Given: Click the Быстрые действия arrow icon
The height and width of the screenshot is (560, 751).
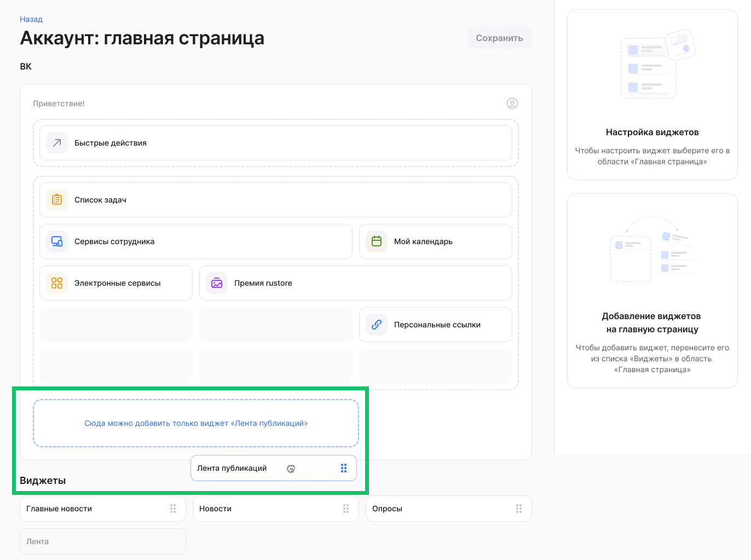Looking at the screenshot, I should coord(56,143).
